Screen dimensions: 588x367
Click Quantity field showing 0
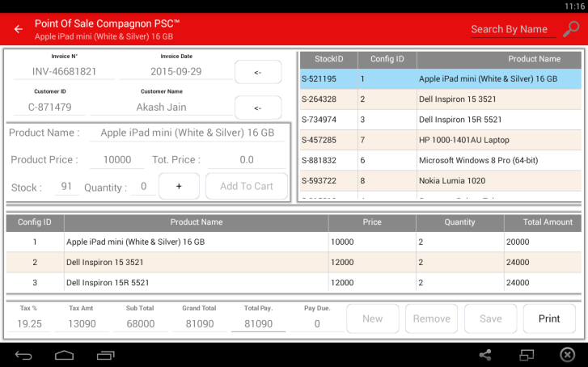click(x=144, y=186)
